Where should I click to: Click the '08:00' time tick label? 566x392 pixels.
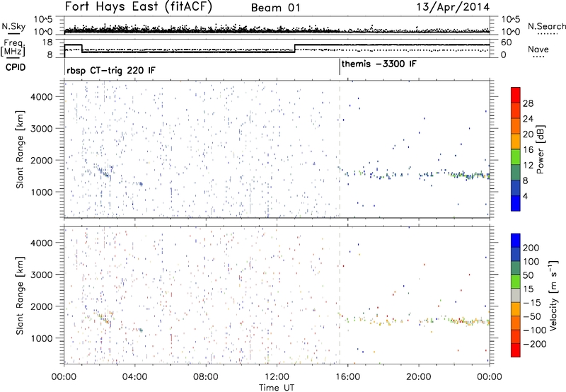[206, 377]
